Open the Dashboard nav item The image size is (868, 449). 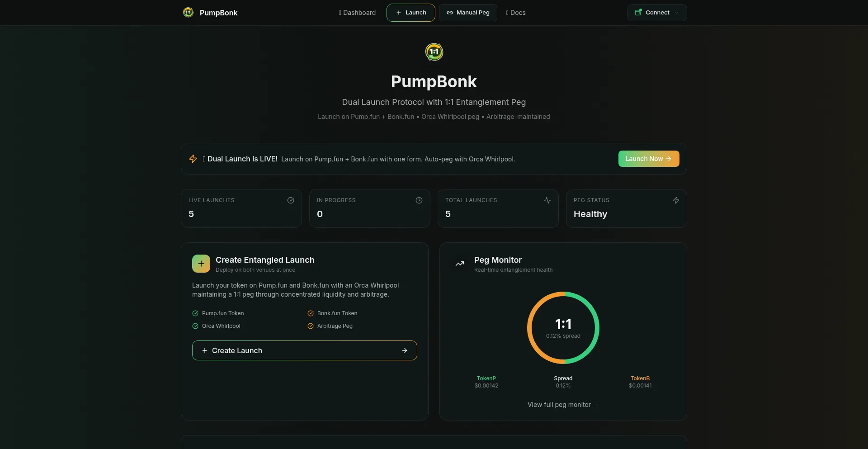(357, 13)
